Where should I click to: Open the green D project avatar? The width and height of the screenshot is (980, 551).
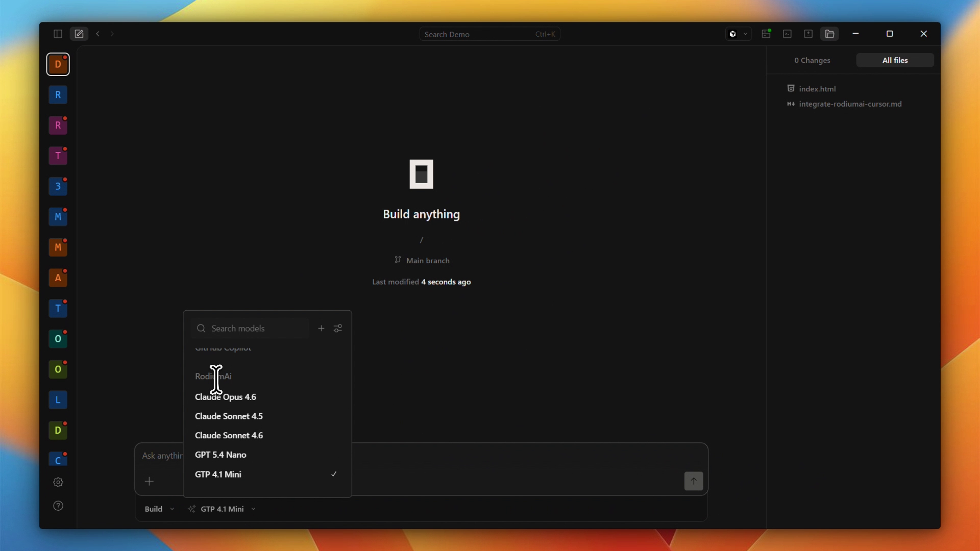click(x=58, y=431)
